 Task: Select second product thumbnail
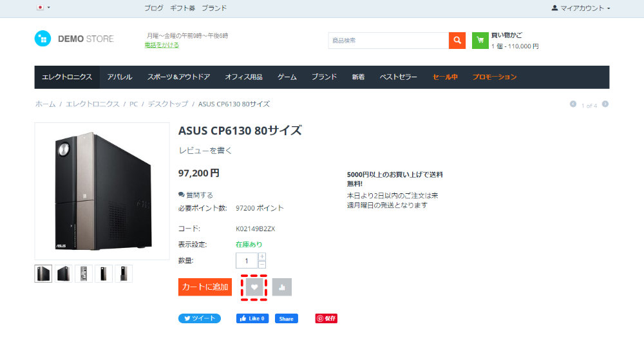point(63,274)
